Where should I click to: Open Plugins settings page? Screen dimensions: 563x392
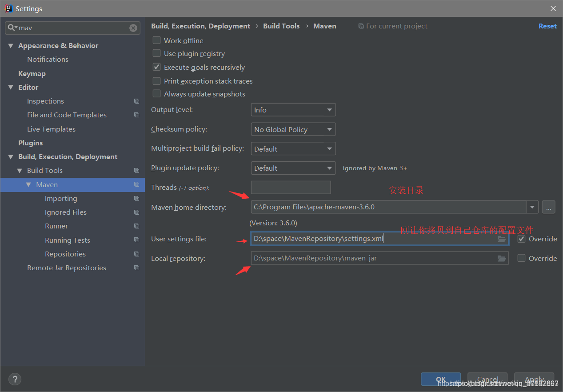click(x=30, y=143)
